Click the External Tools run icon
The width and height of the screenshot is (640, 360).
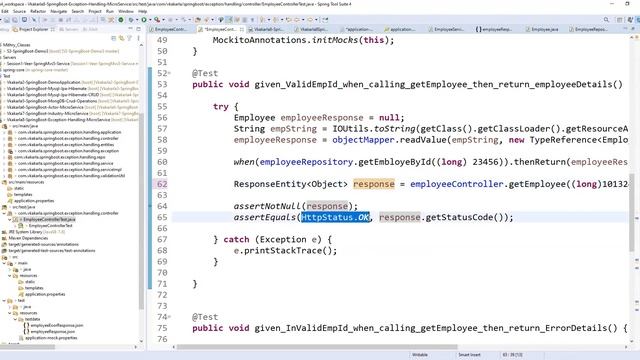pyautogui.click(x=157, y=20)
